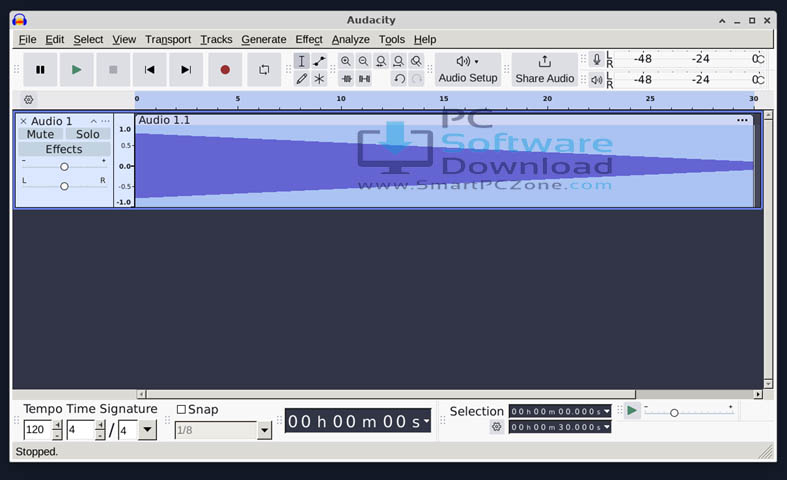This screenshot has height=480, width=787.
Task: Click the time signature numerator spinner
Action: 100,430
